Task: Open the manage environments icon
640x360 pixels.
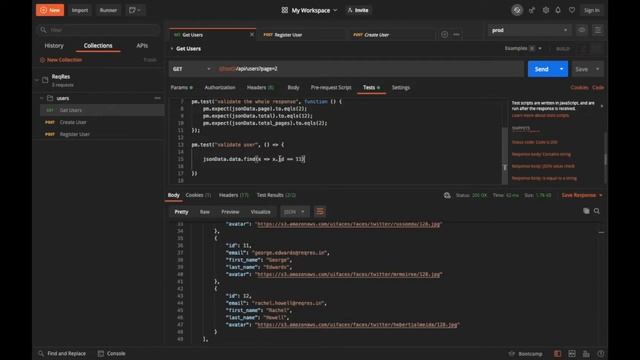Action: 598,30
